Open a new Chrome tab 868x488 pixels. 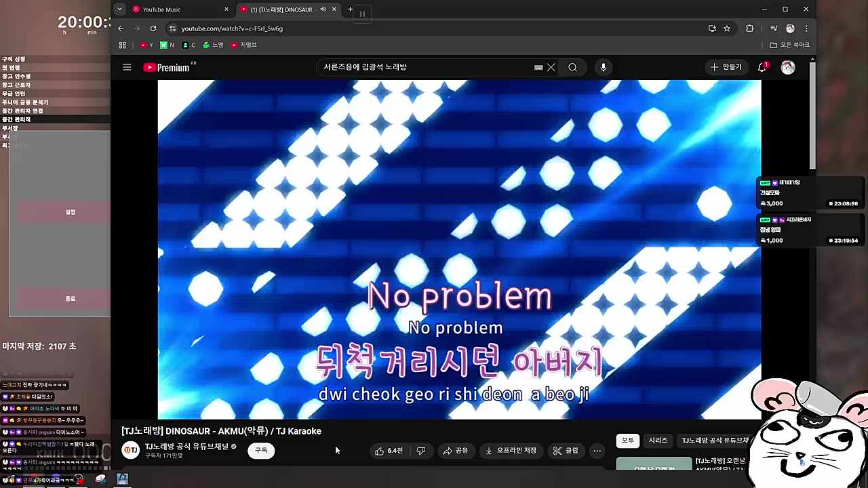pyautogui.click(x=350, y=9)
